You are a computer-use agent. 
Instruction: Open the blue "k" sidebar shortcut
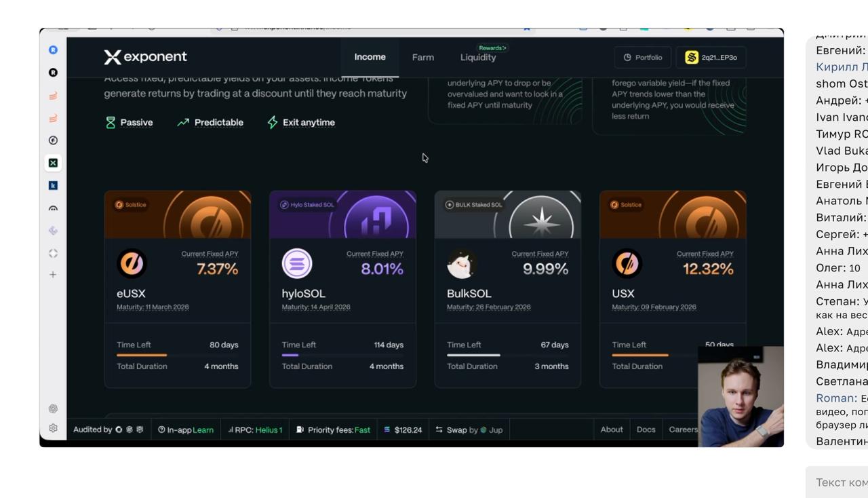click(x=53, y=185)
